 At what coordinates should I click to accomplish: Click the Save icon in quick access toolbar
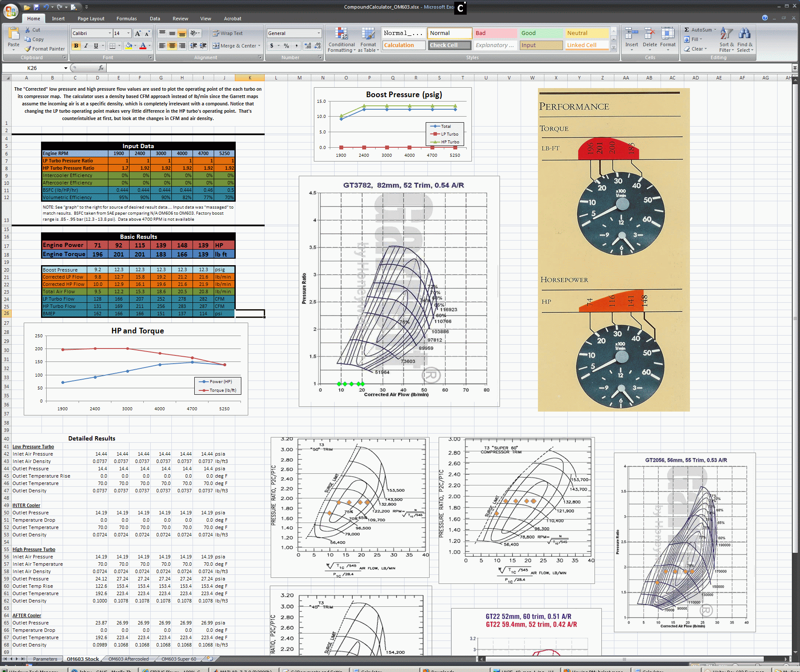pos(36,7)
